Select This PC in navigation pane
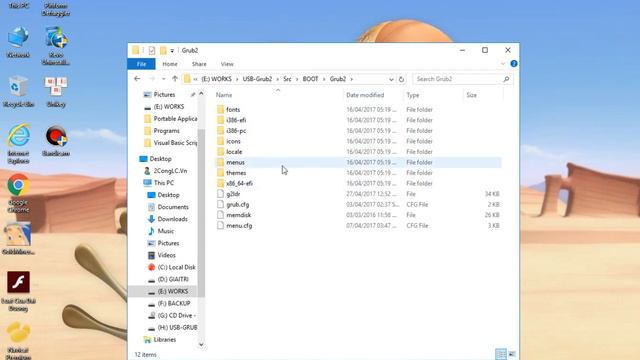This screenshot has width=640, height=360. 163,183
